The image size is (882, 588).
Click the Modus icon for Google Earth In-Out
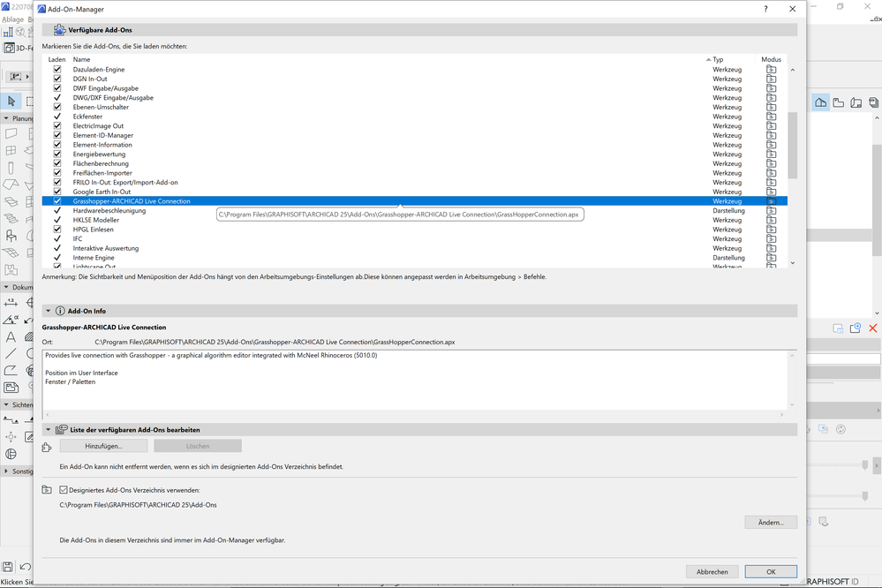pos(771,192)
